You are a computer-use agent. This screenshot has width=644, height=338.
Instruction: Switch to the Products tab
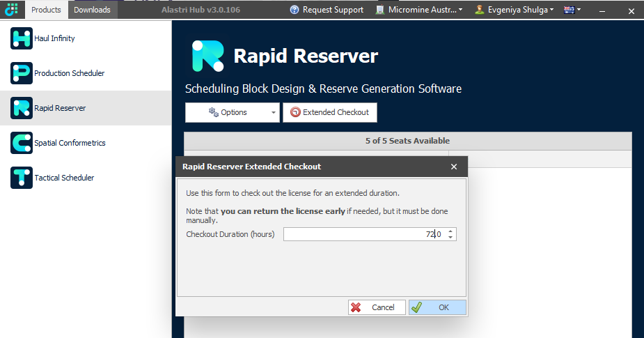pyautogui.click(x=46, y=10)
